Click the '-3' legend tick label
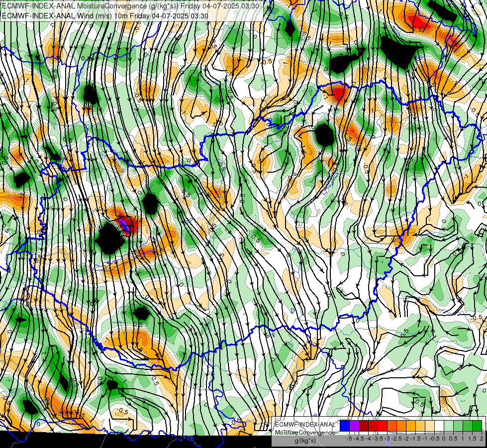The height and width of the screenshot is (448, 487). click(x=388, y=439)
